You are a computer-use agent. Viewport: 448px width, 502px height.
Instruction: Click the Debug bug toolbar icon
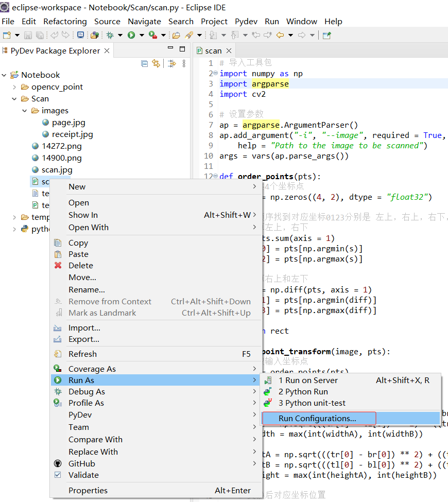pos(110,35)
